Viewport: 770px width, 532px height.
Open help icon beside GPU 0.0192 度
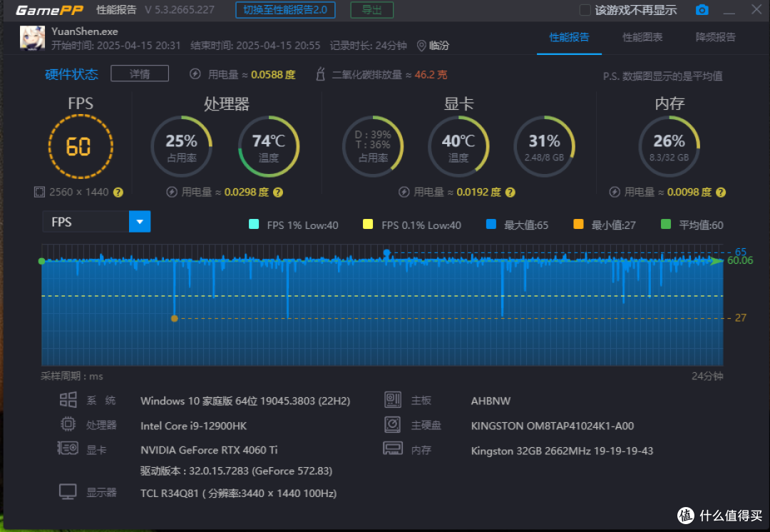pyautogui.click(x=510, y=192)
